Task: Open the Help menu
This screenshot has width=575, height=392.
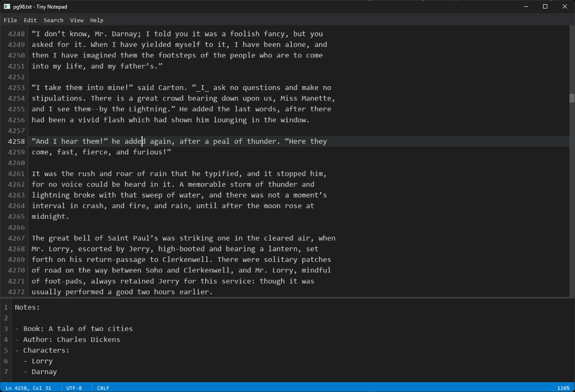Action: pos(97,20)
